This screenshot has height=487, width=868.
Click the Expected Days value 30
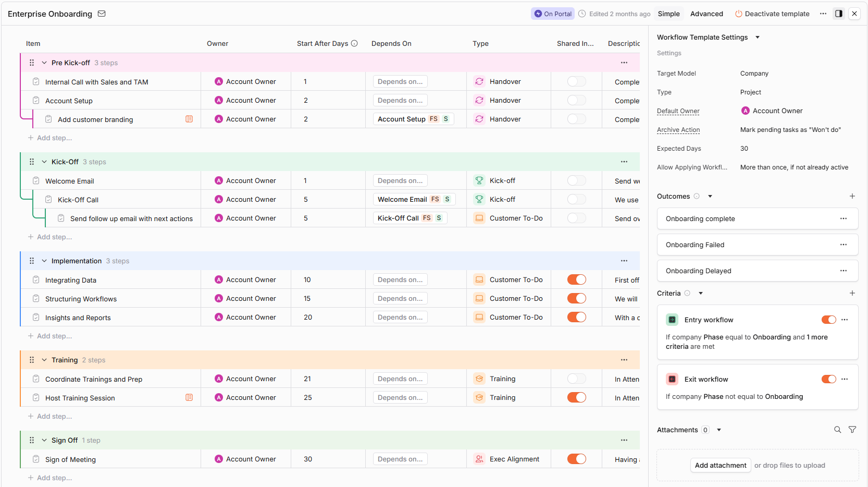(744, 148)
